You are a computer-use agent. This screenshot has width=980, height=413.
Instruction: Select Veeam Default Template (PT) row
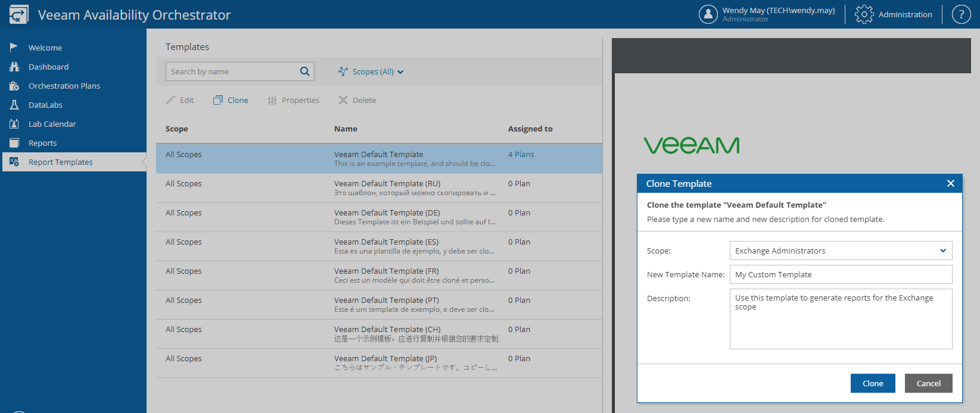coord(379,305)
